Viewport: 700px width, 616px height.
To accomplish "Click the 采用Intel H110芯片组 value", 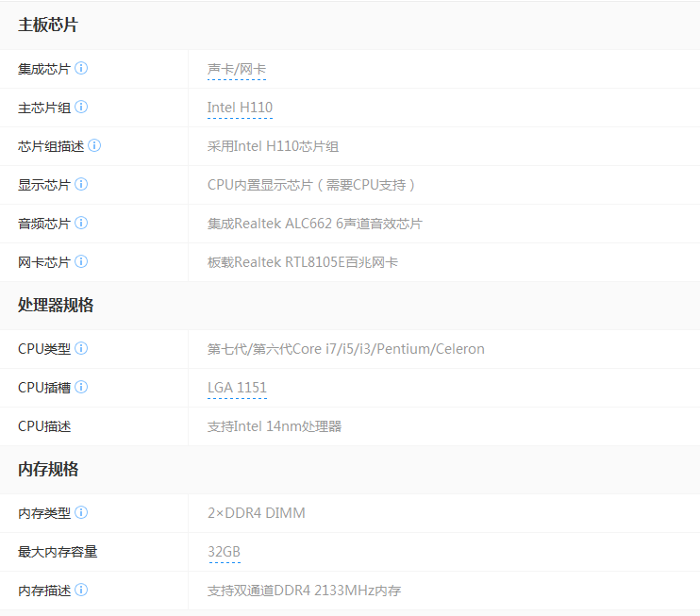I will (273, 146).
